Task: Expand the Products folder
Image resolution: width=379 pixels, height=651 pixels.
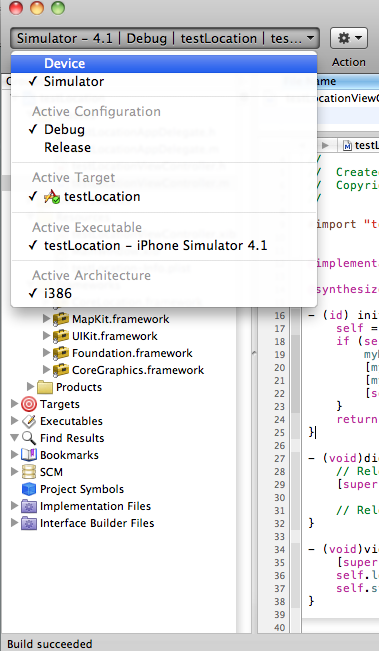Action: 30,387
